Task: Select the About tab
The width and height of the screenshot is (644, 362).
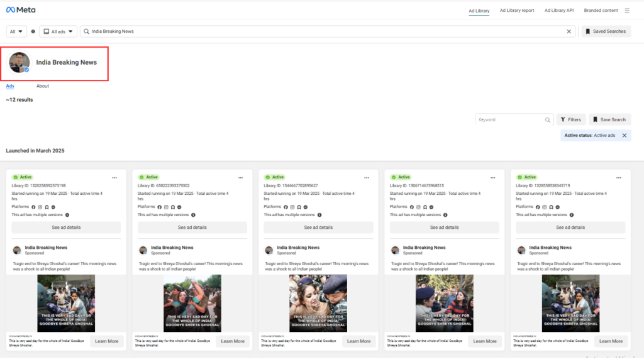Action: coord(43,86)
